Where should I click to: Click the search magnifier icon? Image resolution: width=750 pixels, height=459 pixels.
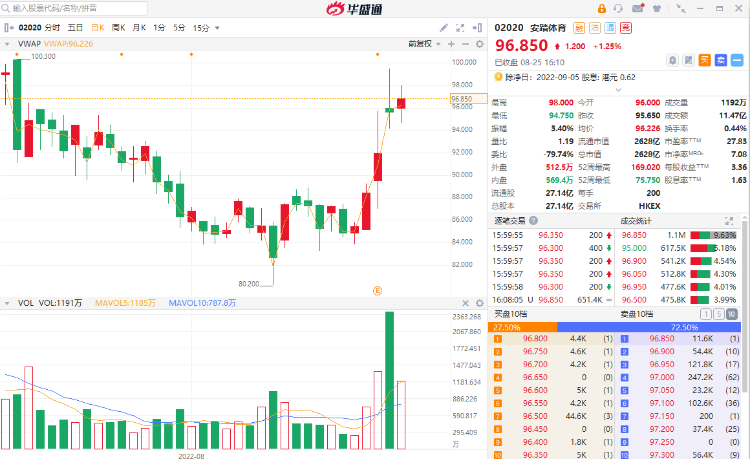(x=6, y=8)
